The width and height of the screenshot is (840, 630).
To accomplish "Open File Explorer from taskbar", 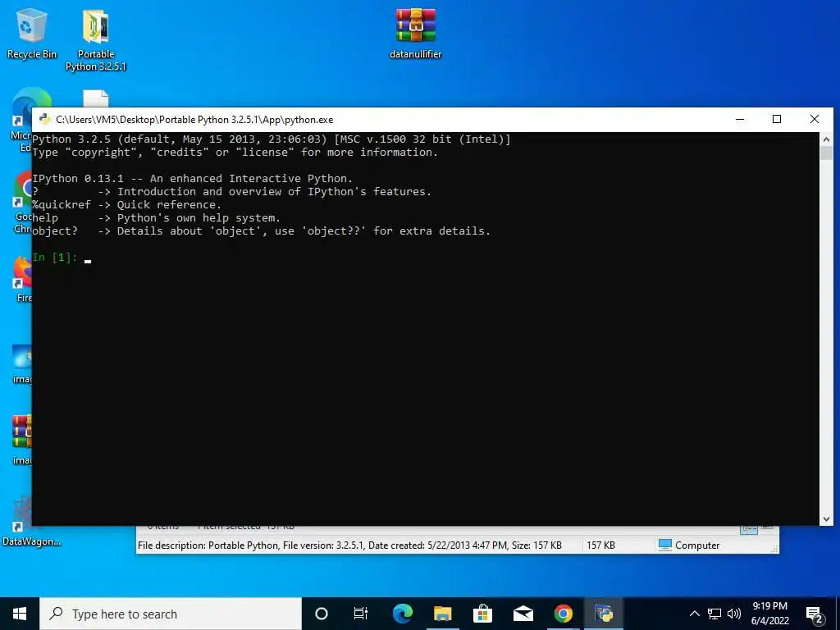I will (442, 614).
